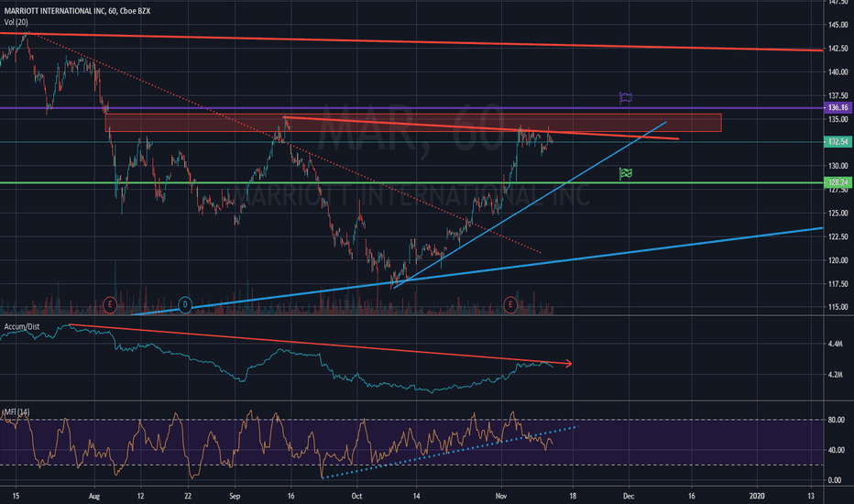The image size is (854, 504).
Task: Open the earnings E marker near November
Action: click(510, 304)
